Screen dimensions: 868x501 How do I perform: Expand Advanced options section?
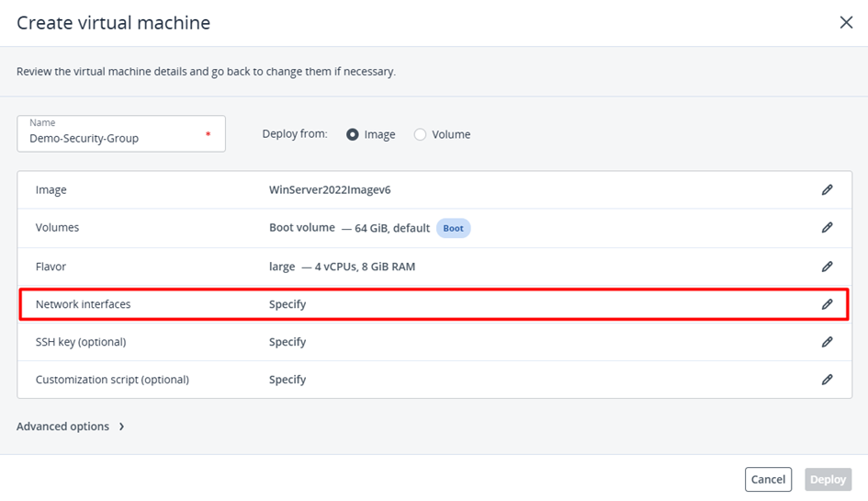click(71, 427)
